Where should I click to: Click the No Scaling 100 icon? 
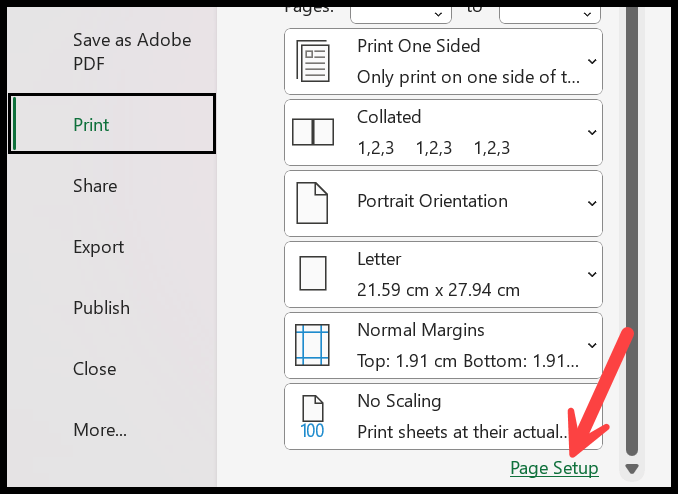tap(313, 417)
